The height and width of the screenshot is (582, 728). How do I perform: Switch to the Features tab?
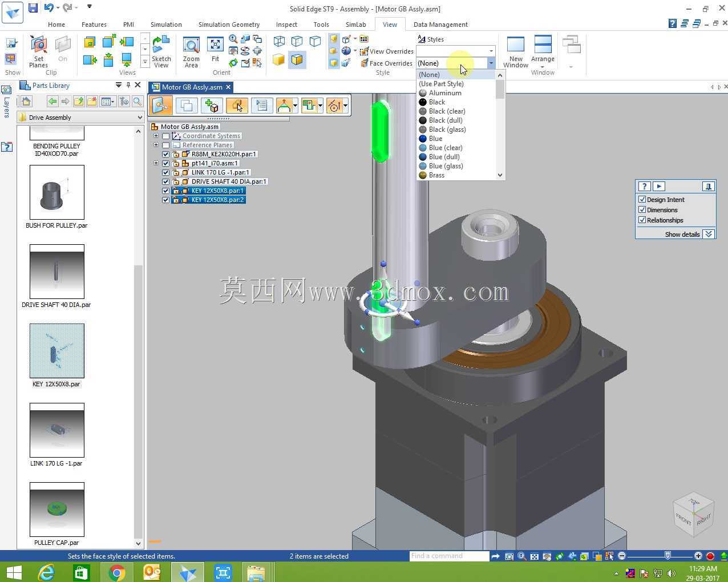click(94, 25)
